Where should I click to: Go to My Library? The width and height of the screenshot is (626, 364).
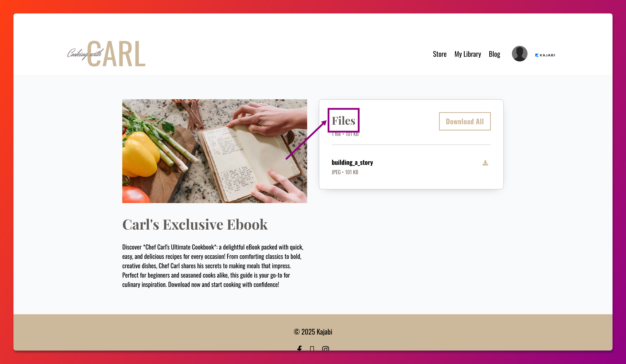(x=467, y=54)
